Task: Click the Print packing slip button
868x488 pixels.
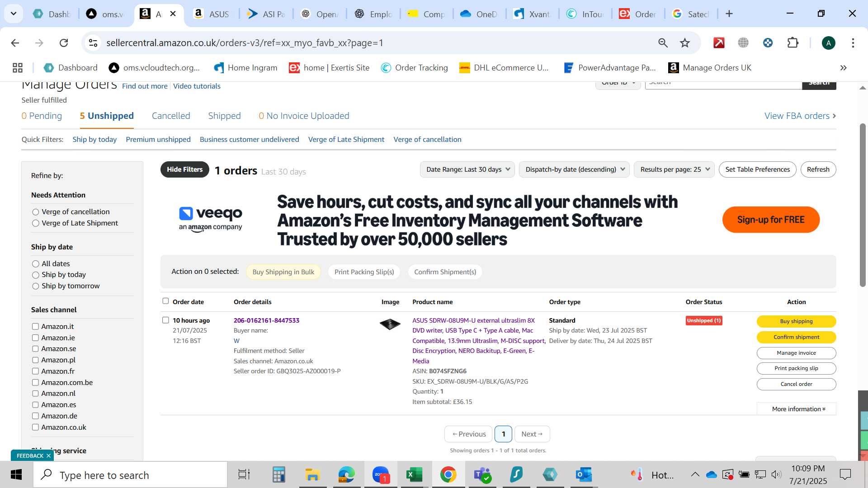Action: (x=796, y=368)
